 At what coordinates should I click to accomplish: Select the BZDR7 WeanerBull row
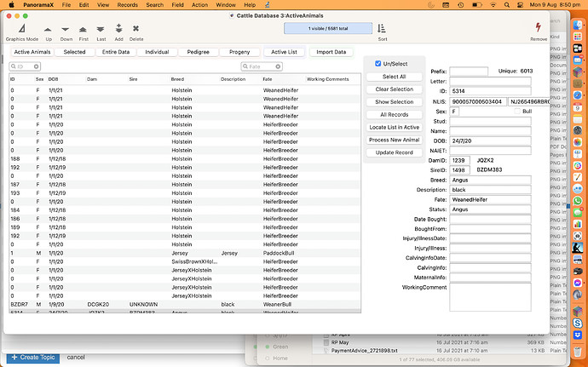point(185,304)
